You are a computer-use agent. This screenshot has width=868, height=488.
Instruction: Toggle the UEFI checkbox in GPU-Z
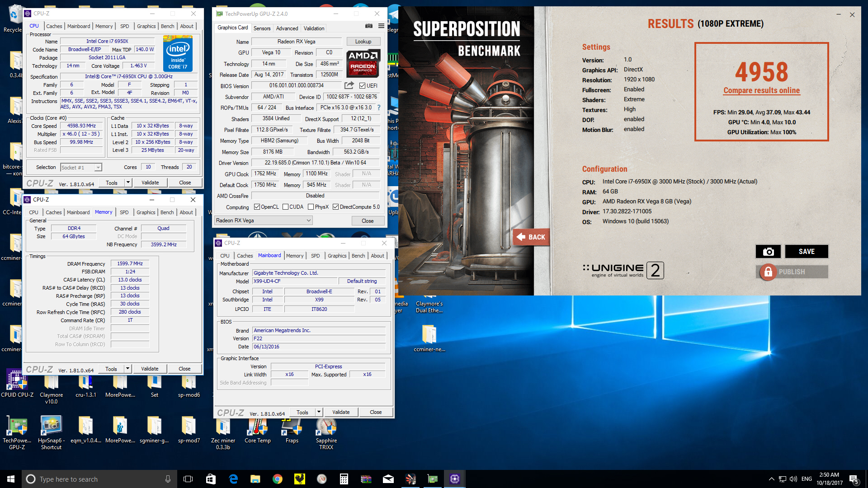(x=362, y=86)
